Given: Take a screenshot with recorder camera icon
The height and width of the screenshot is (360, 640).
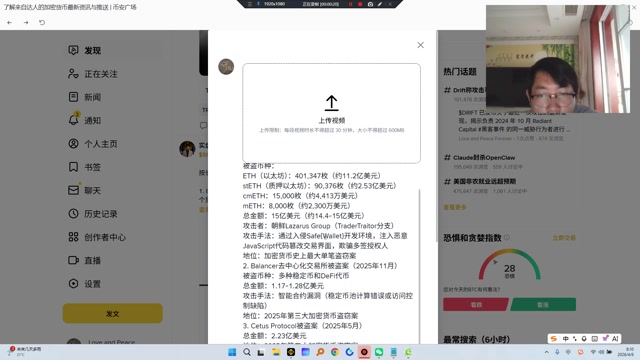Looking at the screenshot, I should [x=370, y=4].
